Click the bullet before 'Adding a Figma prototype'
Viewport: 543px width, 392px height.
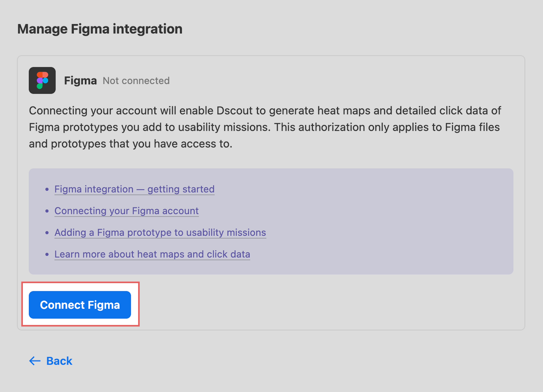pyautogui.click(x=47, y=233)
